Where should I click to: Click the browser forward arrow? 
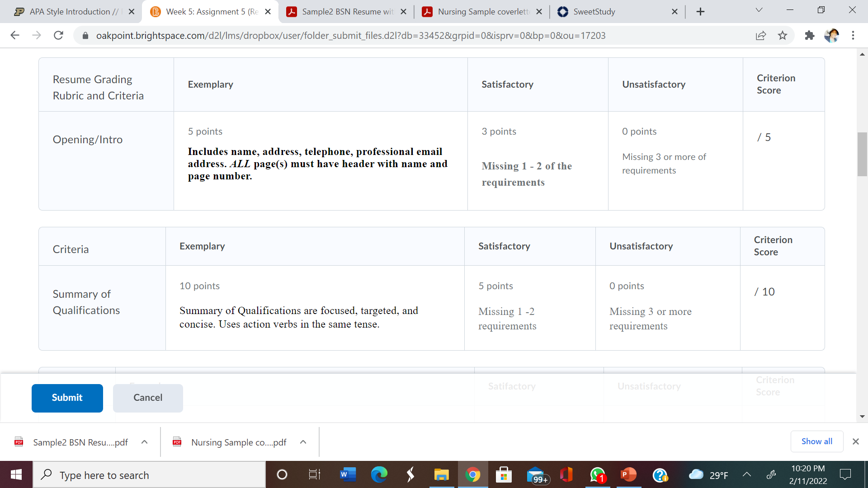pos(37,35)
